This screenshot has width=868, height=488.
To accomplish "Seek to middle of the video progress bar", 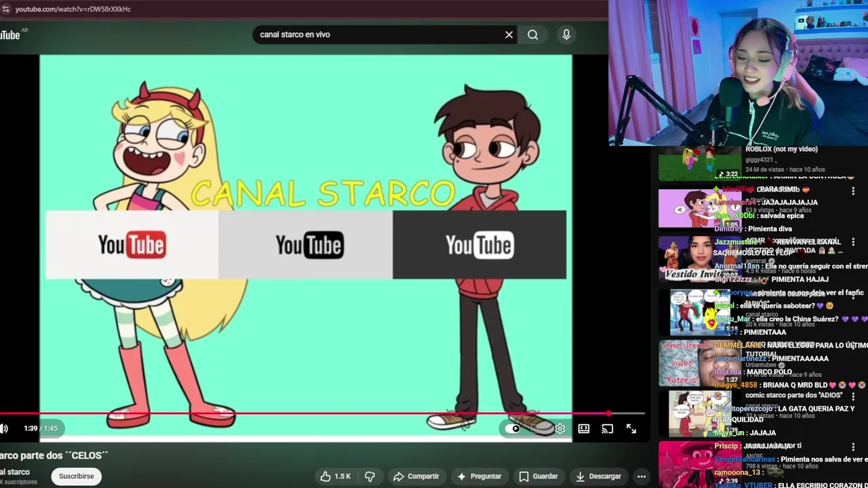I will click(322, 413).
